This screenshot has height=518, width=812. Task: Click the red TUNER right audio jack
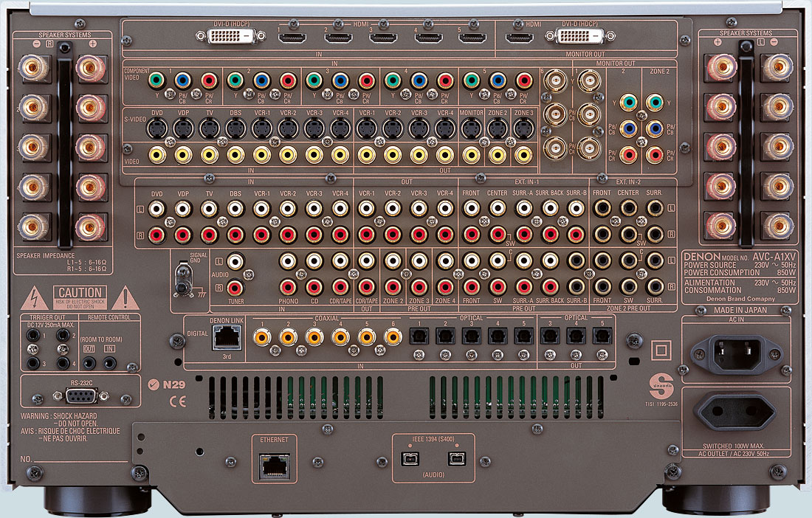pos(235,287)
